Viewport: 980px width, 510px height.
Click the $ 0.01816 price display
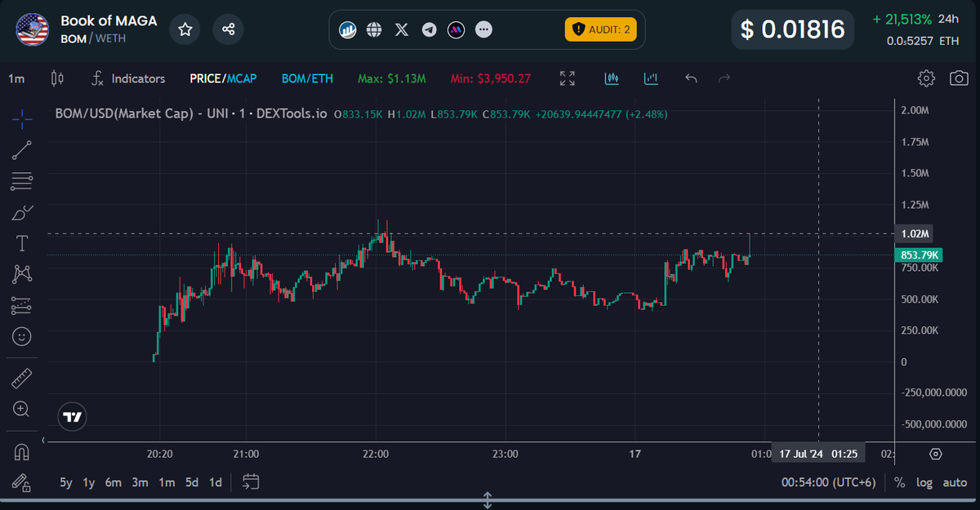(792, 29)
